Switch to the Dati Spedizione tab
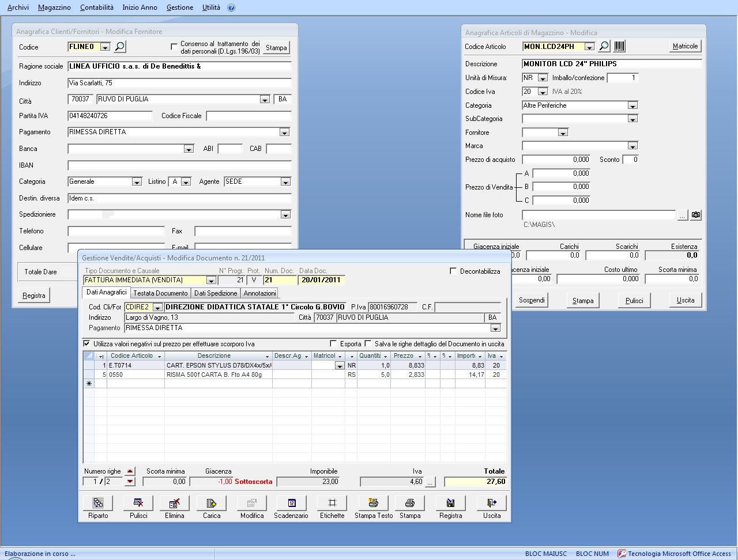The image size is (738, 560). [x=216, y=293]
